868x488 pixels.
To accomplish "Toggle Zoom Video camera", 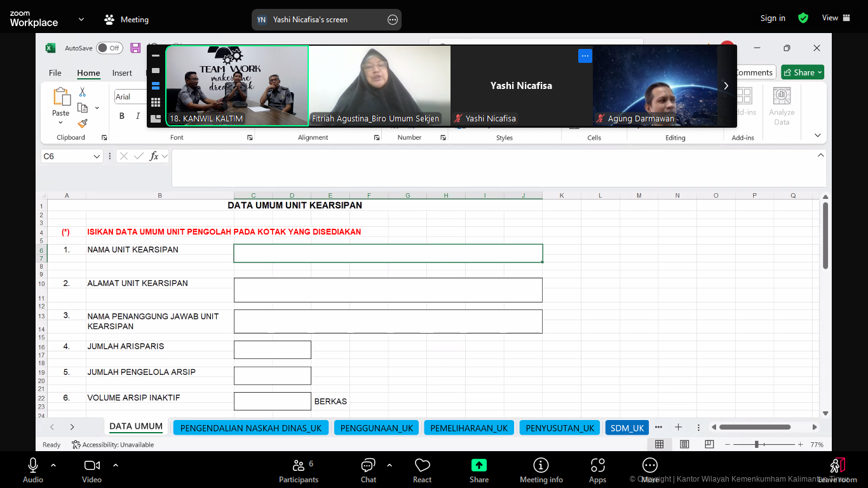I will pos(92,470).
